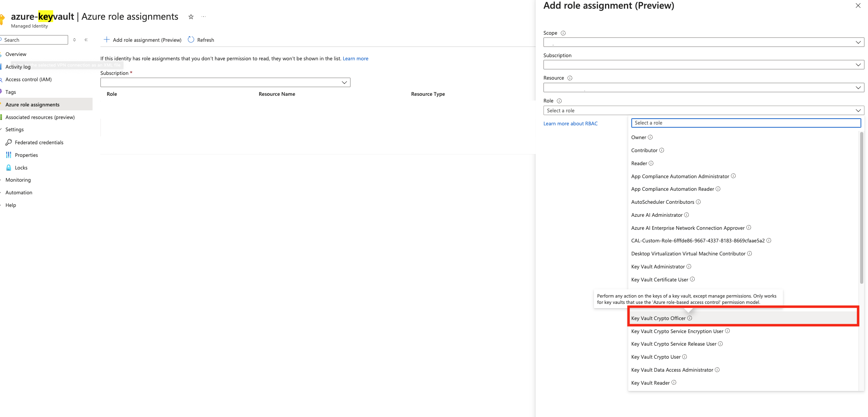Click the 'Select a role' filter box
The width and height of the screenshot is (868, 417).
tap(746, 123)
